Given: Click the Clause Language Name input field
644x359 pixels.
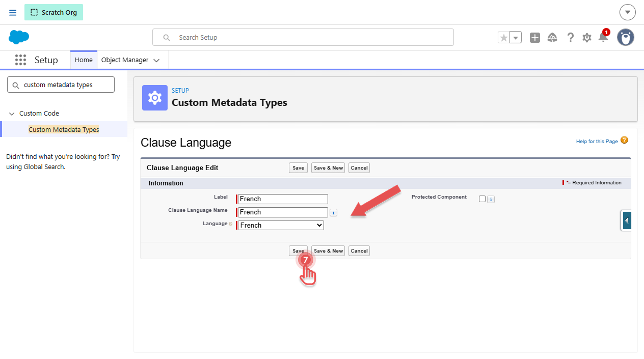Looking at the screenshot, I should (283, 212).
